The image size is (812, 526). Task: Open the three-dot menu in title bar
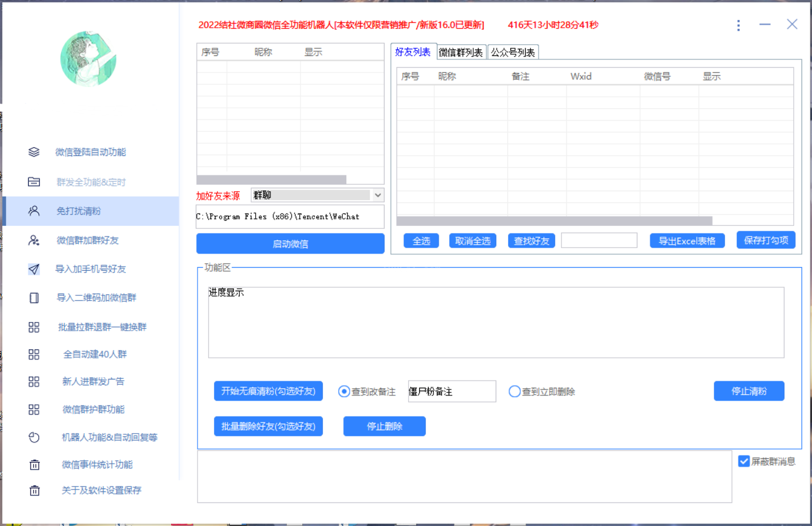(x=739, y=25)
